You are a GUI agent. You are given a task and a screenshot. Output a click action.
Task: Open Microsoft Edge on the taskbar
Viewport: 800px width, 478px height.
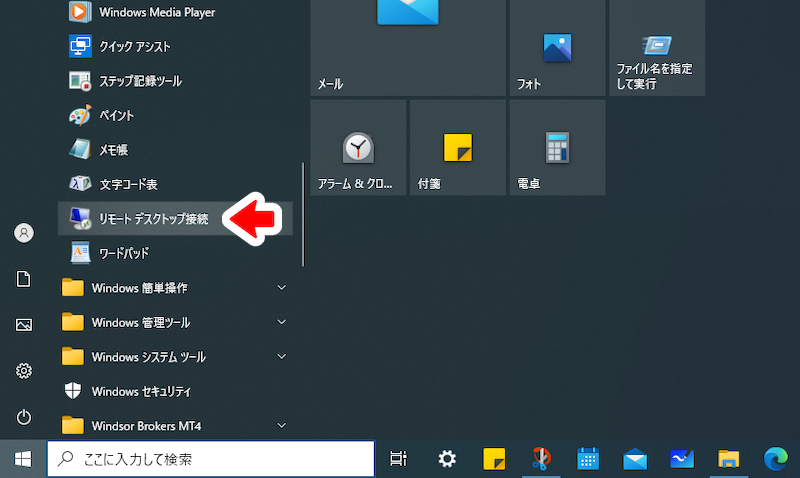coord(776,459)
